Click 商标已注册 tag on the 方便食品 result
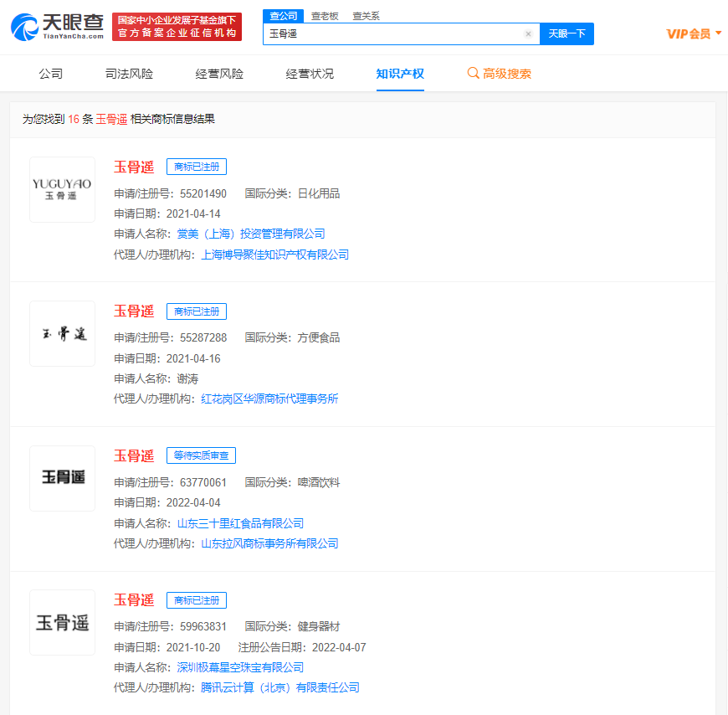The height and width of the screenshot is (715, 728). click(x=197, y=311)
